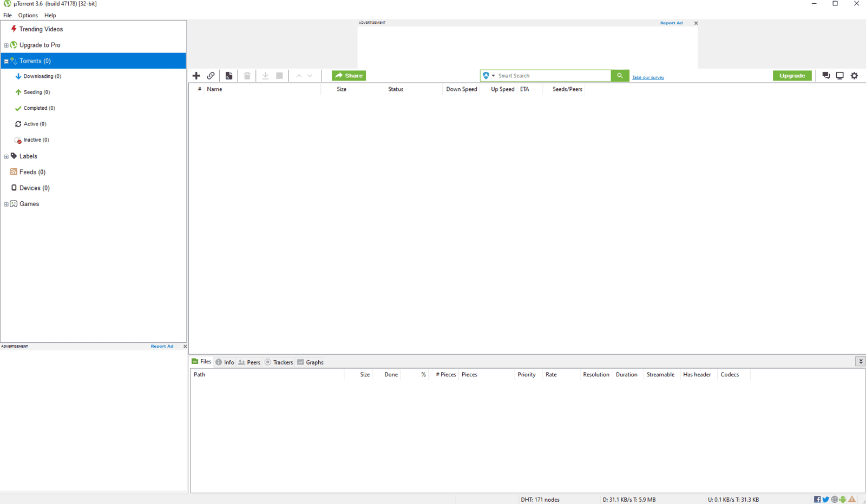
Task: Switch to the Trackers tab
Action: [279, 362]
